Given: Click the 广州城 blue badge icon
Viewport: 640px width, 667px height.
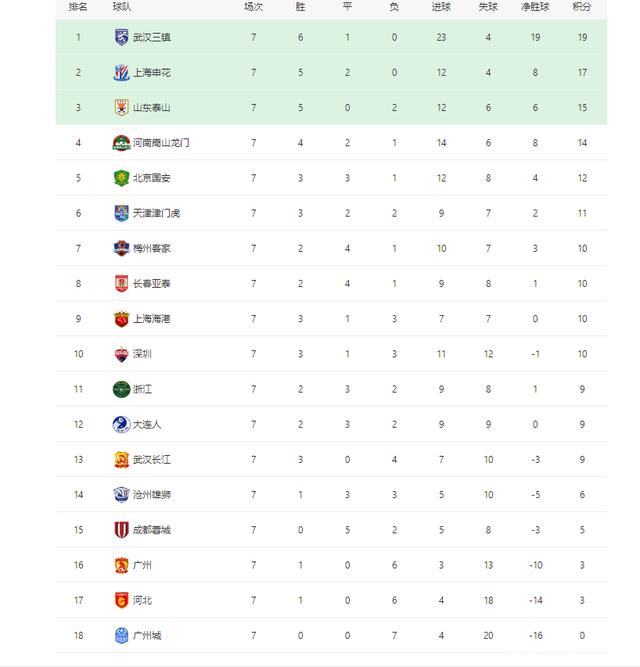Looking at the screenshot, I should [121, 636].
